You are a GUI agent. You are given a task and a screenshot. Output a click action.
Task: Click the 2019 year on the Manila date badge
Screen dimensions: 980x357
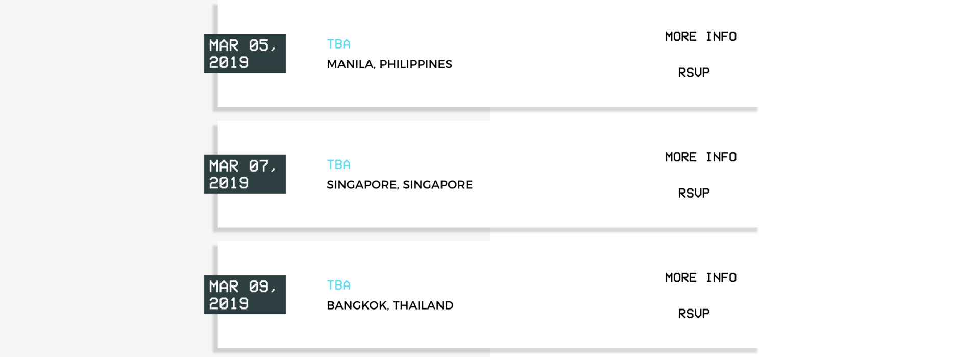[229, 63]
